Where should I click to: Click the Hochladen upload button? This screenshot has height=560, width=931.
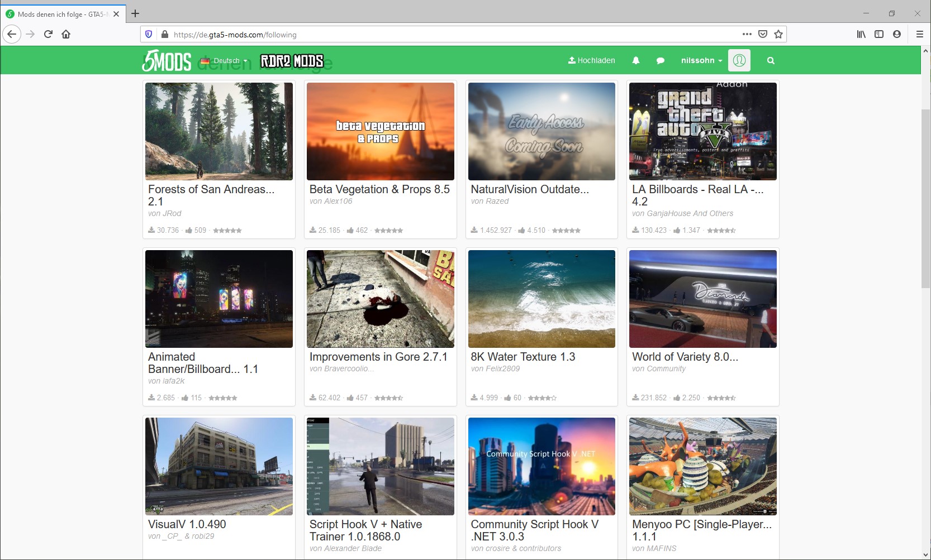(591, 60)
